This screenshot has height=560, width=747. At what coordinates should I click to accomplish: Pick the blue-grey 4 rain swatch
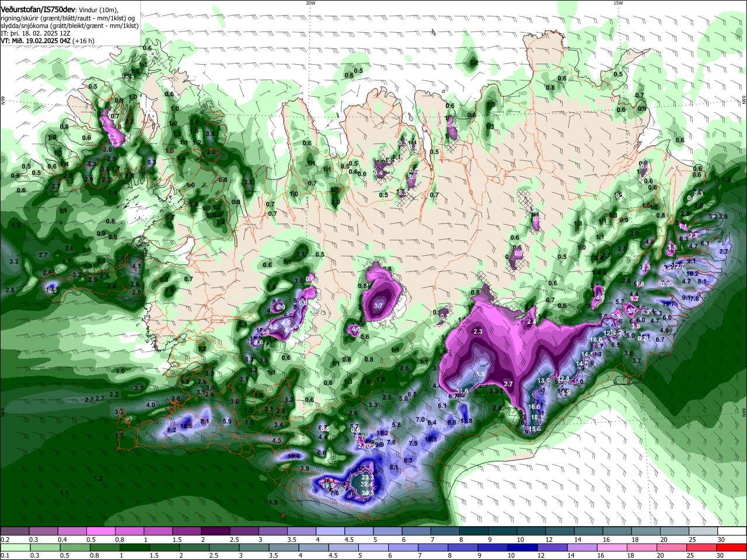coord(314,548)
